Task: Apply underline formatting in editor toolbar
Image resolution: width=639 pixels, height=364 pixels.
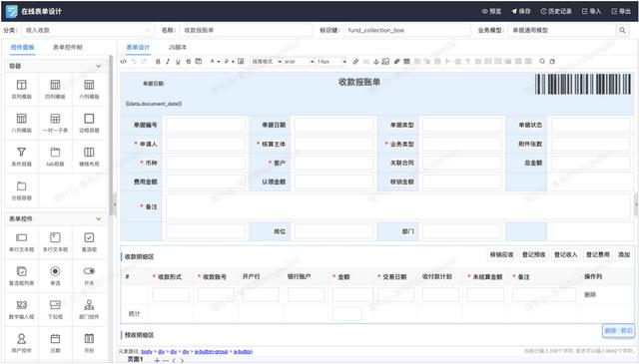Action: coord(178,62)
